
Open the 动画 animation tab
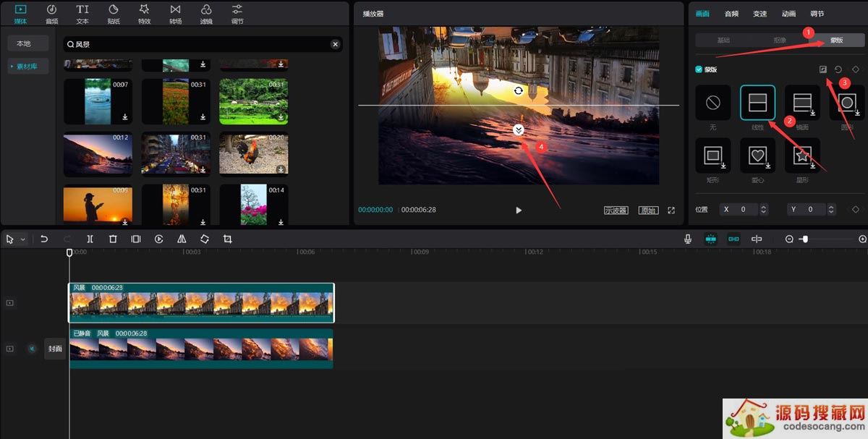pos(788,14)
